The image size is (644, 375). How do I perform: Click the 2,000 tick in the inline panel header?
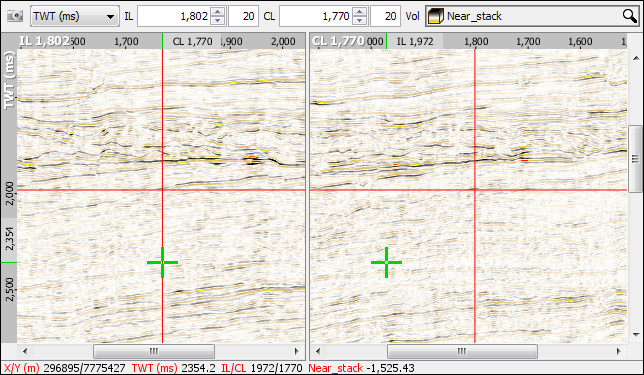click(283, 41)
